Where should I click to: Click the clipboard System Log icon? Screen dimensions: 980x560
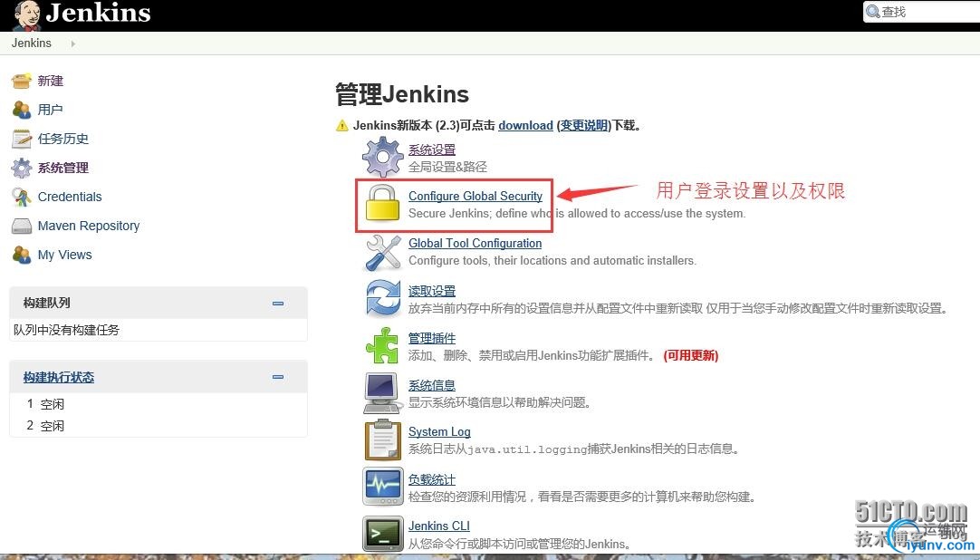click(x=382, y=440)
